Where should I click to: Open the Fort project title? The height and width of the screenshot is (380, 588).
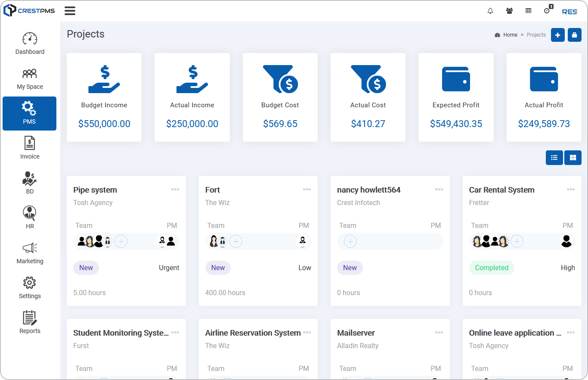pos(213,190)
